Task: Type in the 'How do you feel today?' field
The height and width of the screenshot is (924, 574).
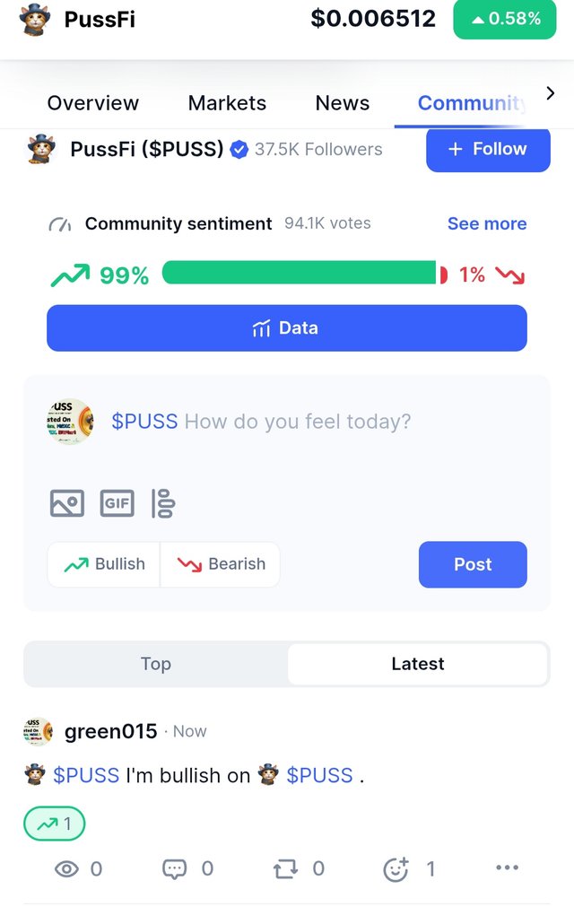Action: [x=297, y=422]
